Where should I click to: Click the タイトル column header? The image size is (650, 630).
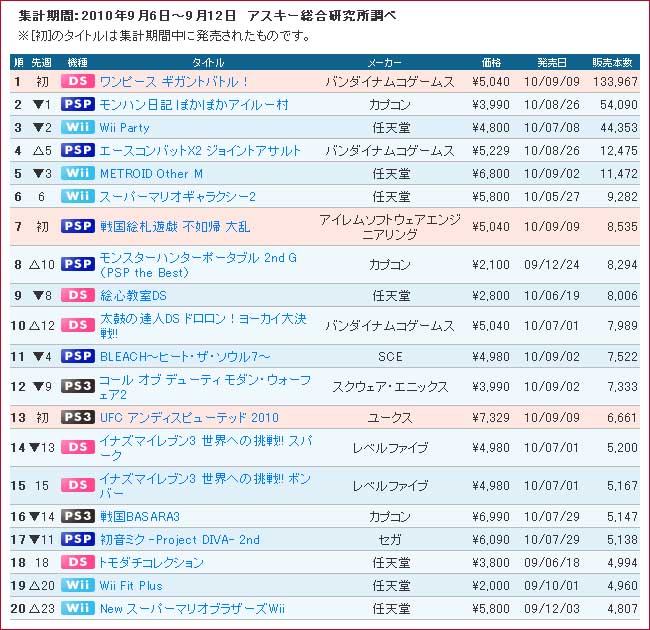pyautogui.click(x=208, y=63)
